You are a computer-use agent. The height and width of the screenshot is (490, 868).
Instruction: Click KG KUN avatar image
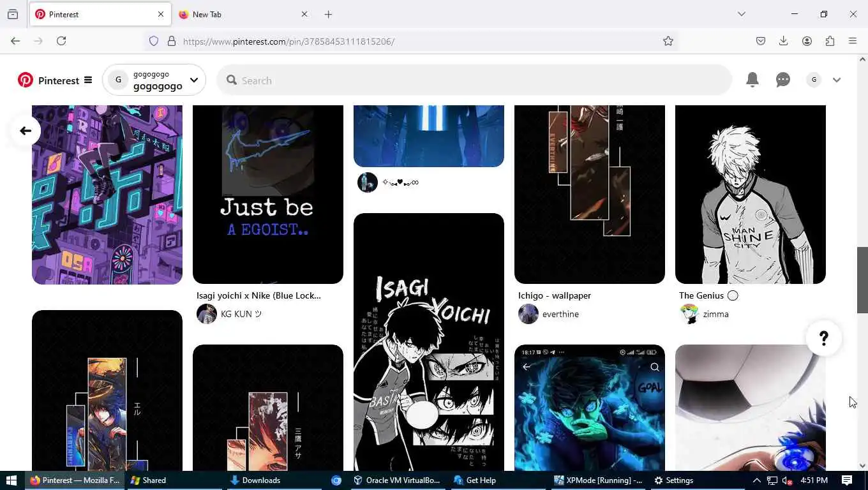tap(207, 314)
